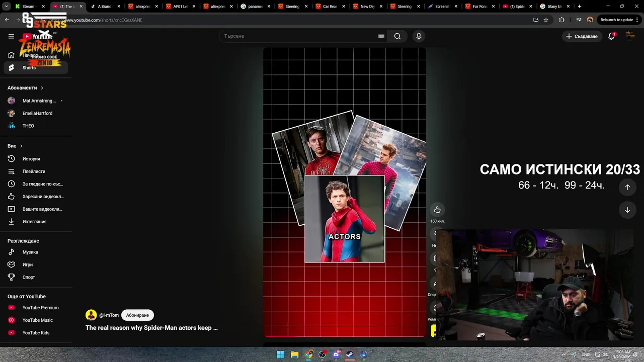Screen dimensions: 644x362
Task: Switch to the A Brand tab
Action: [x=105, y=7]
